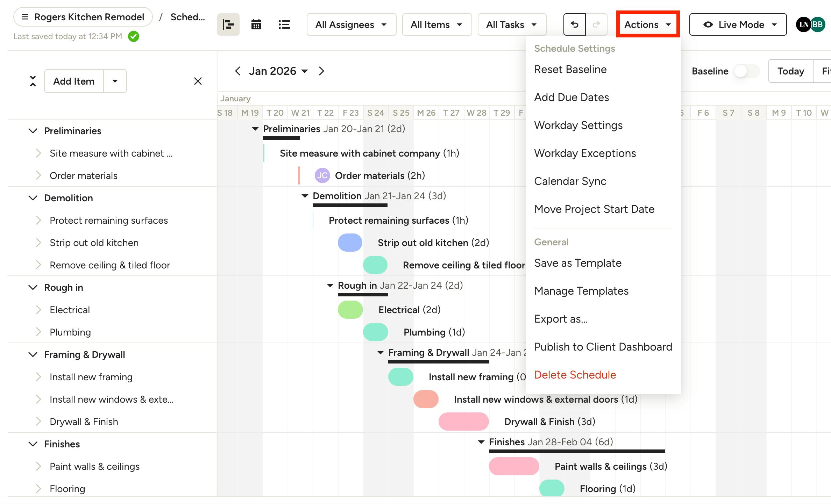Choose Save as Template menu item
Image resolution: width=831 pixels, height=504 pixels.
(x=578, y=263)
